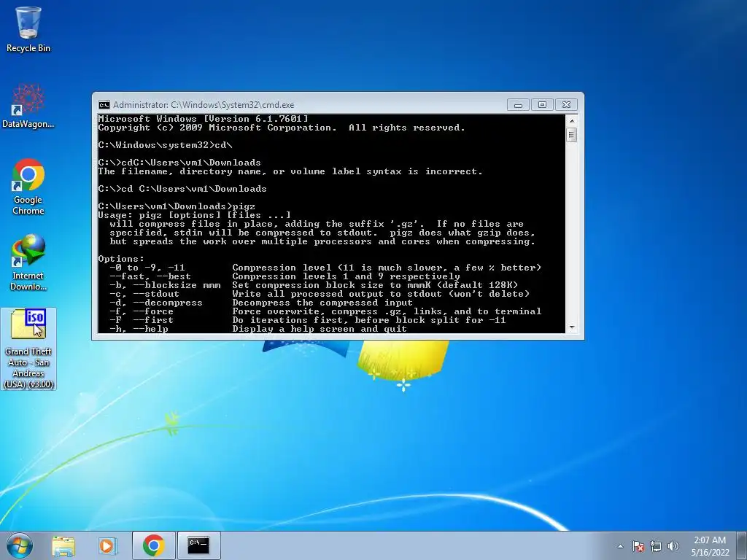747x560 pixels.
Task: Click the '-0 to -9, -11' option line
Action: pyautogui.click(x=325, y=268)
